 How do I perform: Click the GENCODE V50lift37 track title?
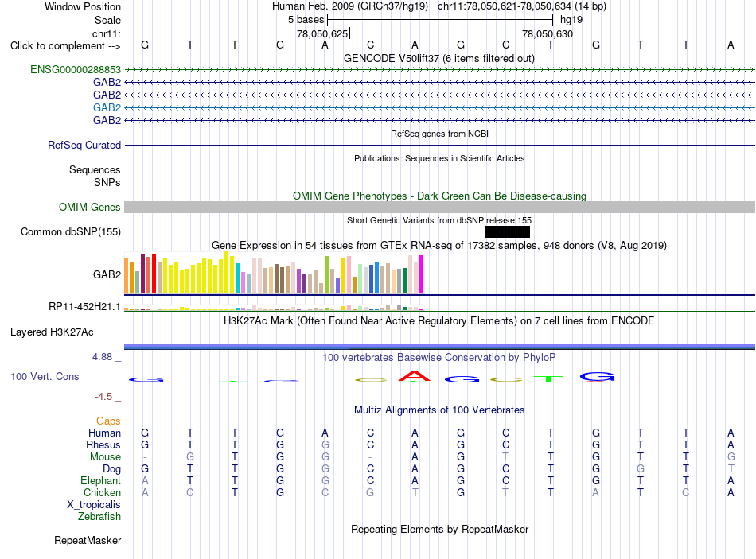tap(438, 58)
